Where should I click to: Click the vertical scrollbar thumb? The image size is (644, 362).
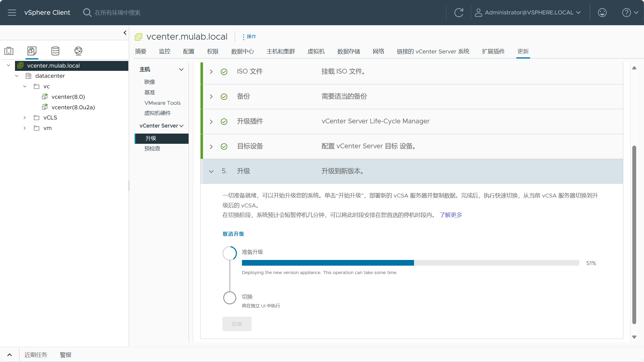(x=634, y=234)
